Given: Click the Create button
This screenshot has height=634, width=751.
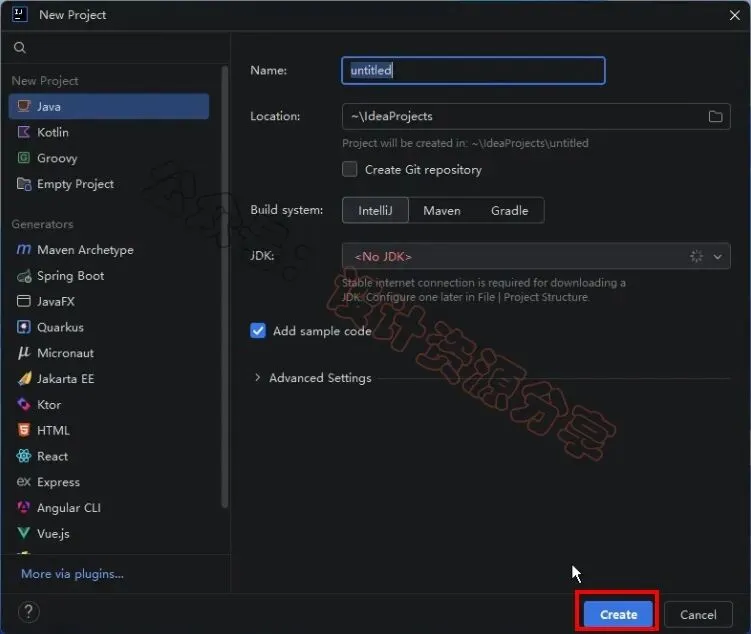Looking at the screenshot, I should [618, 614].
